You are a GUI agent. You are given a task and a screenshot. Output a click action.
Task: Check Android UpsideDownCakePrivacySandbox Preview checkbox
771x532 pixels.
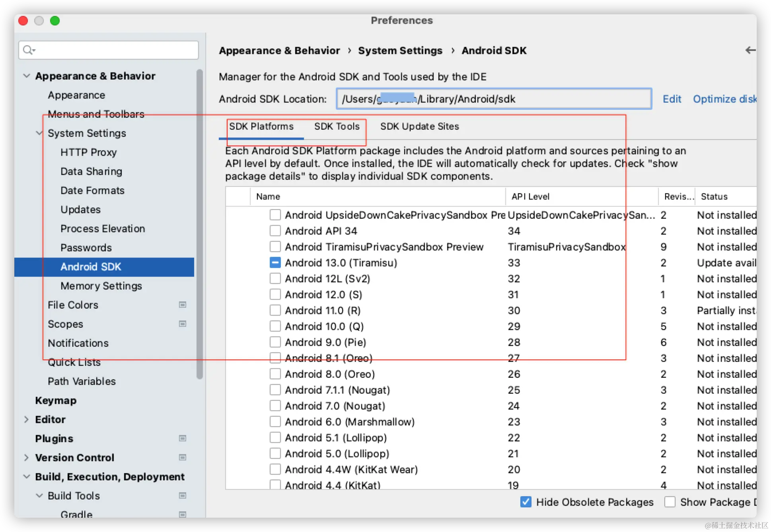(275, 215)
